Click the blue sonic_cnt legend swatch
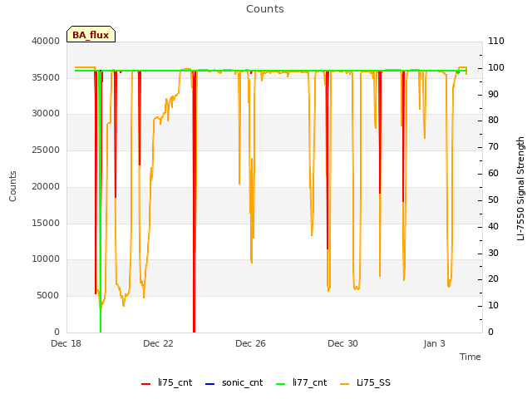Screen dimensions: 532x399 (x=210, y=384)
